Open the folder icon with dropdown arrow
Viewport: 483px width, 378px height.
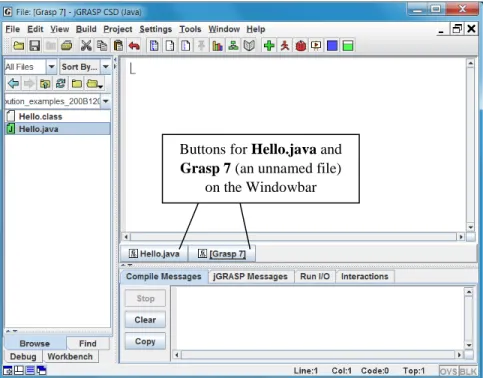(x=95, y=83)
